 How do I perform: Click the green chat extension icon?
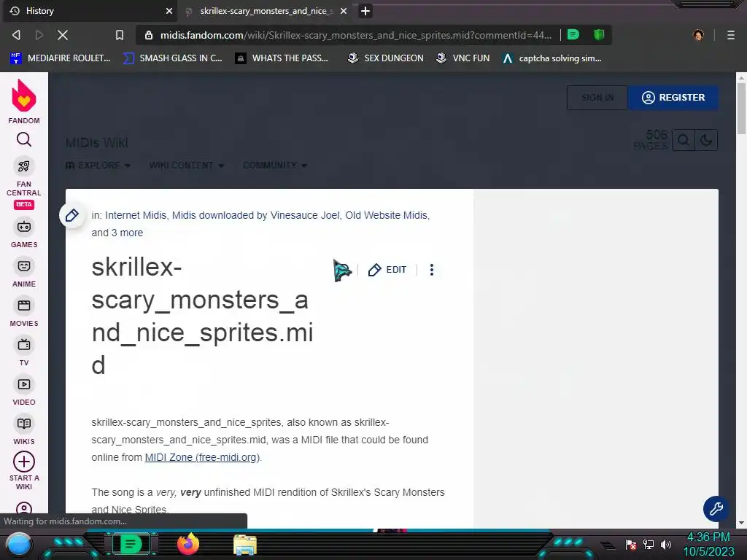[x=573, y=35]
